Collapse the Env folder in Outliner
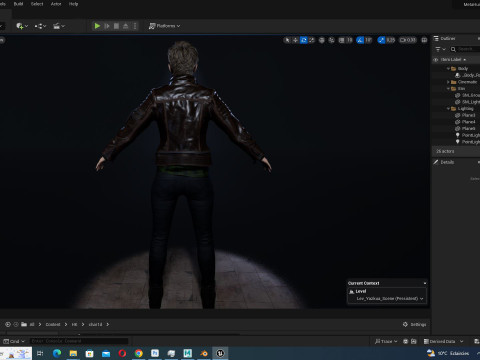Viewport: 480px width, 360px height. pos(448,89)
